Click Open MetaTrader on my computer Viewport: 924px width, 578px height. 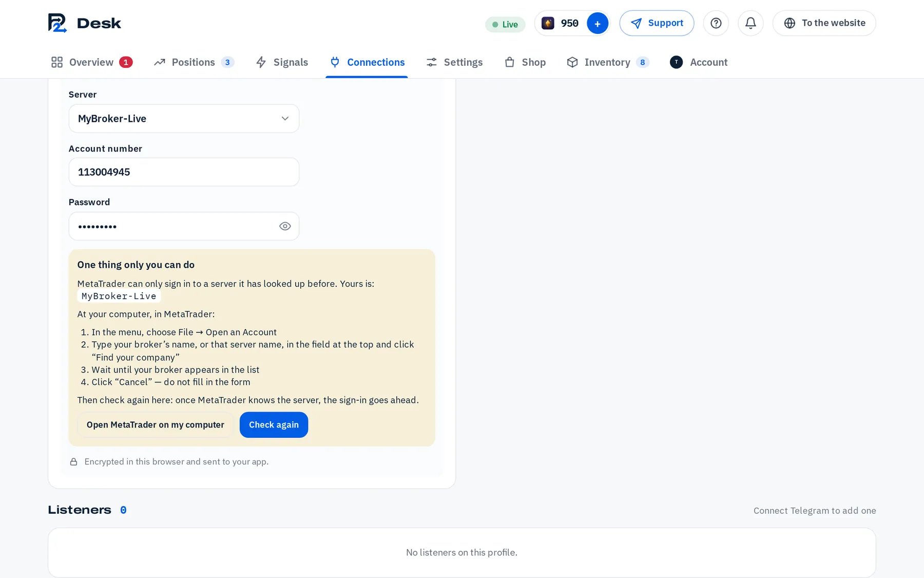tap(156, 425)
